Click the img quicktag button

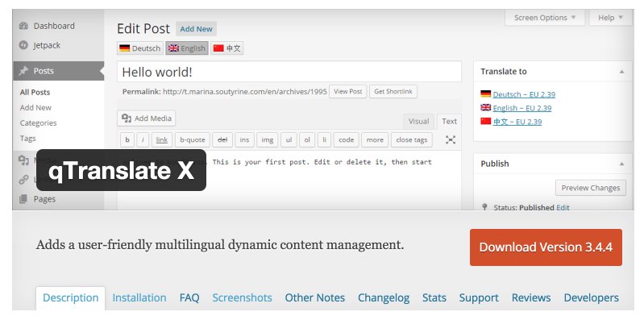[x=268, y=139]
